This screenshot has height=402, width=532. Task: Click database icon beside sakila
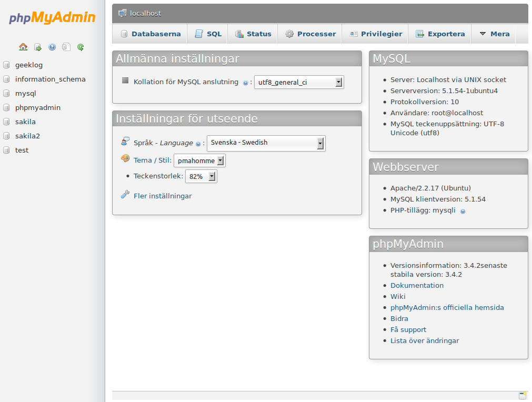tap(6, 122)
